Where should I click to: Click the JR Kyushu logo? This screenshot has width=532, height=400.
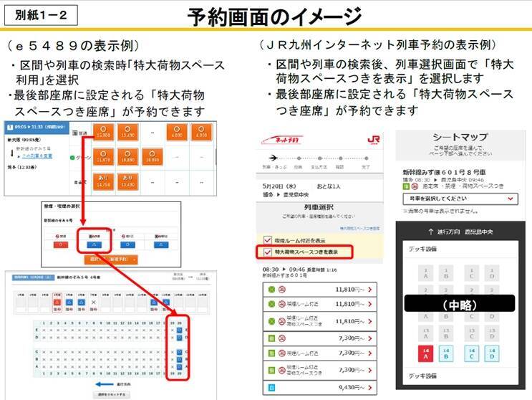coord(373,140)
